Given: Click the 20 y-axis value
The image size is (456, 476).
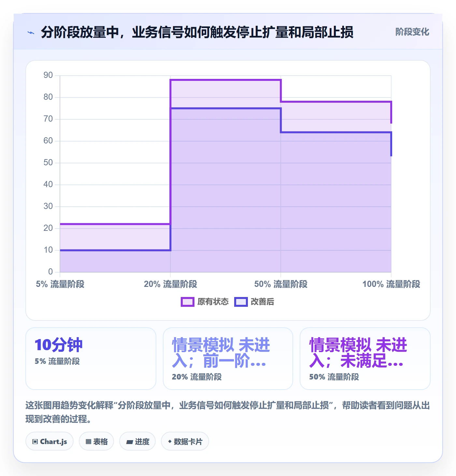Looking at the screenshot, I should (48, 228).
